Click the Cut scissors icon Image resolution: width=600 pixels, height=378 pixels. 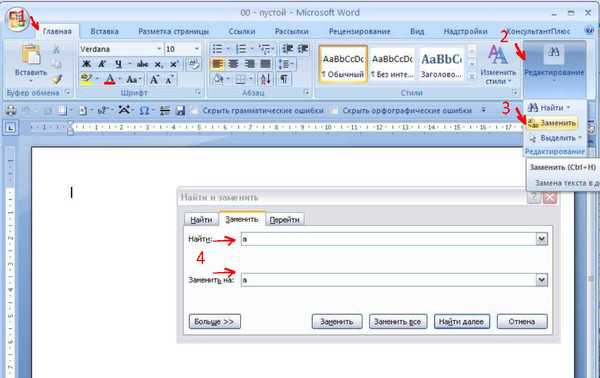[x=57, y=50]
